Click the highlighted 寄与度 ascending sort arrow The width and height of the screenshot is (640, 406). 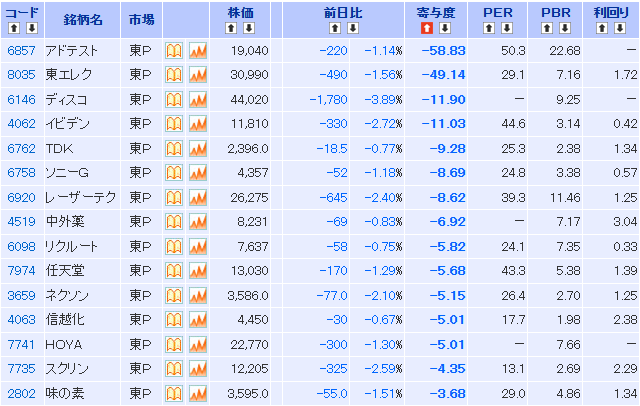click(x=425, y=27)
